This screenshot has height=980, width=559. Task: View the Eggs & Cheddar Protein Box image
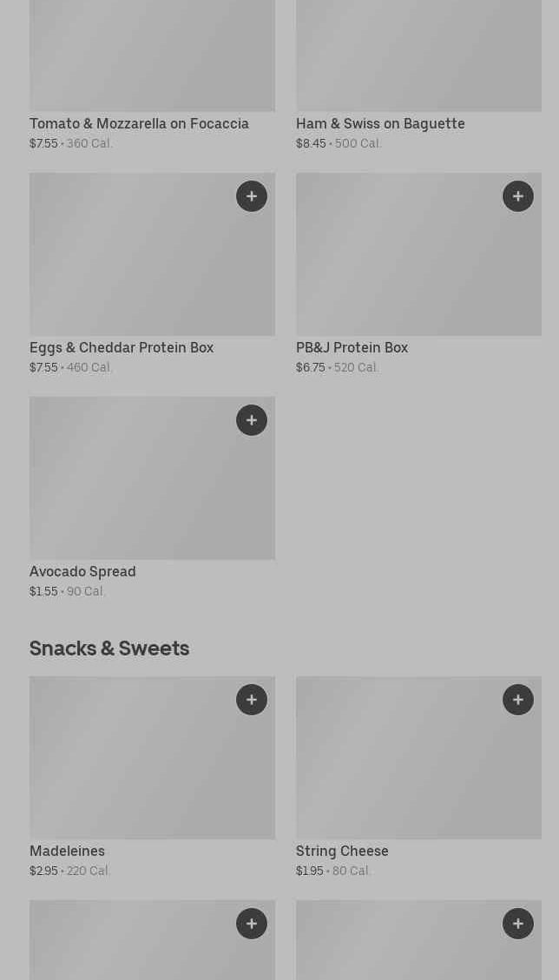point(130,260)
